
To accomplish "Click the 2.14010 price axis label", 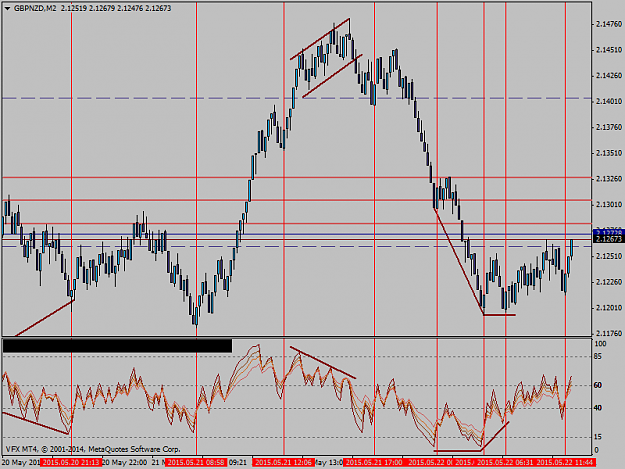I will [x=609, y=102].
